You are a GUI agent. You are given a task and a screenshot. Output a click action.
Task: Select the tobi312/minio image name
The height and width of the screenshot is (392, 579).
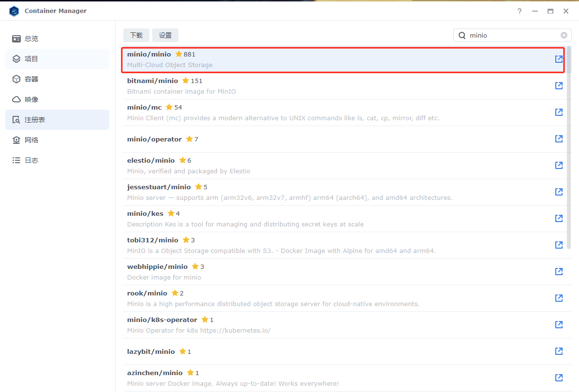(x=153, y=240)
